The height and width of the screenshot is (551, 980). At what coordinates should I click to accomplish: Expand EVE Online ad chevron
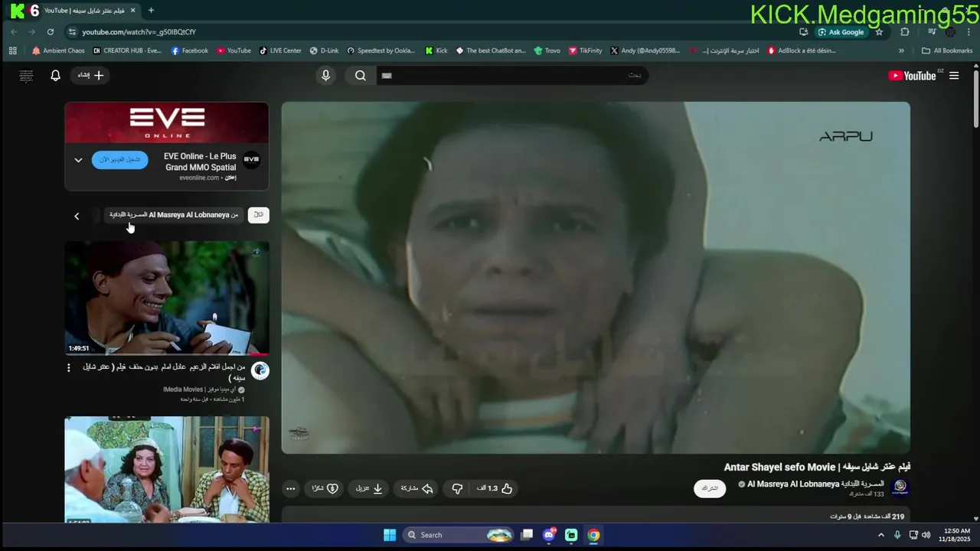[78, 160]
